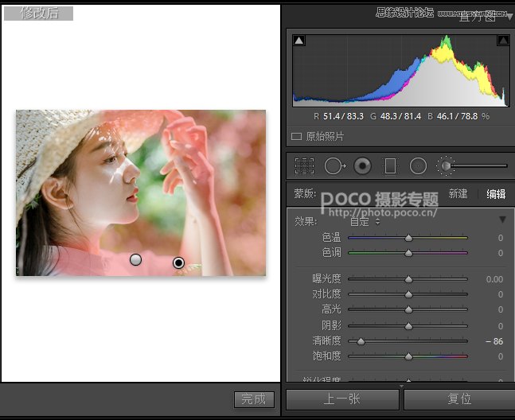The width and height of the screenshot is (515, 420).
Task: Collapse the histogram panel header triangle
Action: [509, 16]
